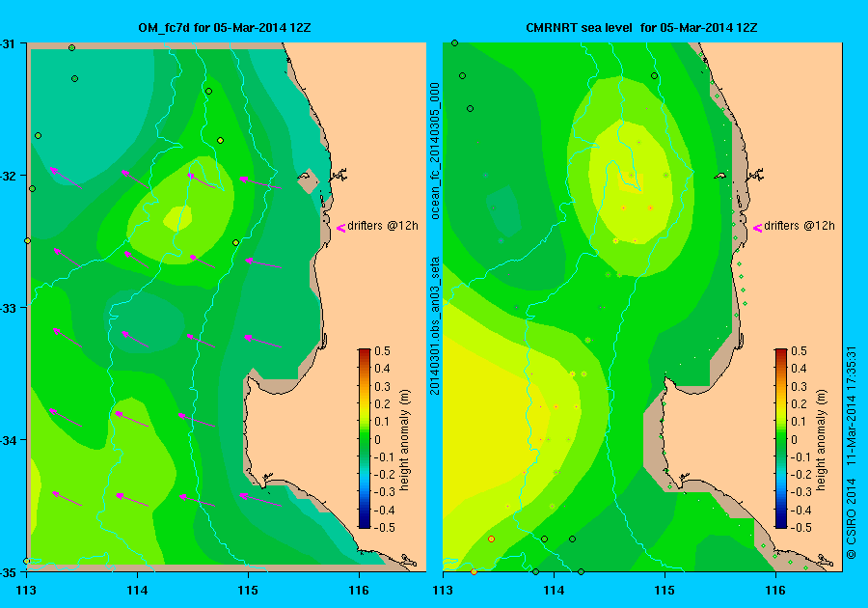Click the drifter circle at the left map's top edge near -31
The height and width of the screenshot is (608, 868).
(71, 47)
